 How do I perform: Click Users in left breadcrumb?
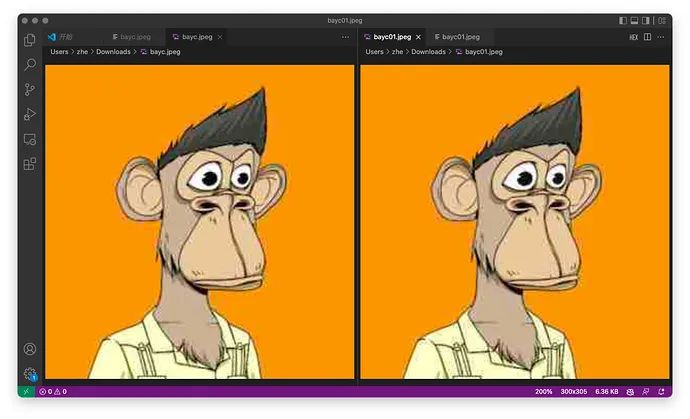click(59, 51)
